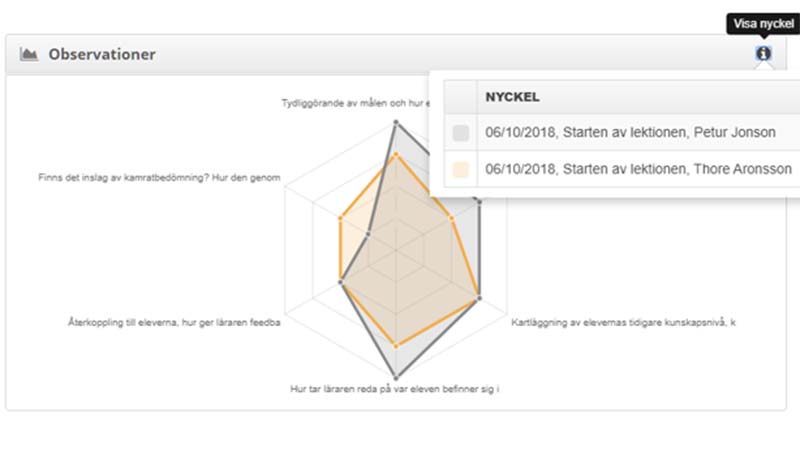The width and height of the screenshot is (800, 450).
Task: Click the info icon to show key
Action: 763,54
